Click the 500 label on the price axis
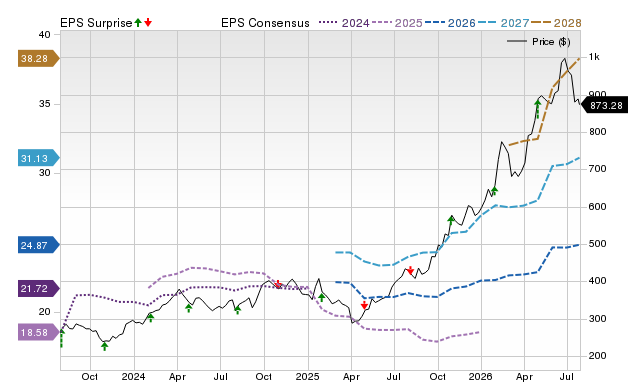This screenshot has height=382, width=640. [x=597, y=244]
